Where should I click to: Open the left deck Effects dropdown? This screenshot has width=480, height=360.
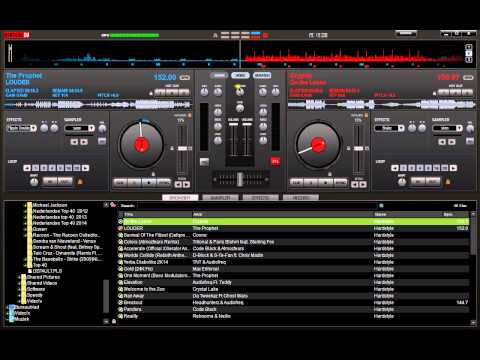(x=22, y=128)
